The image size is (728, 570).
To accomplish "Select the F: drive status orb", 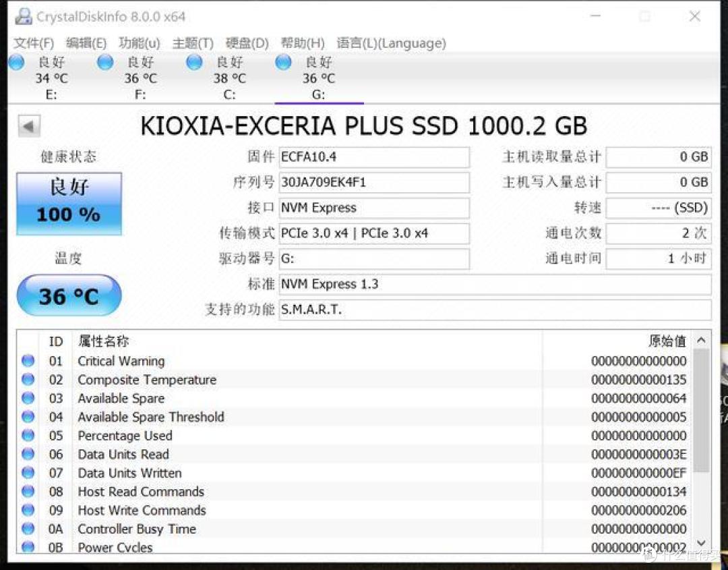I will [x=105, y=62].
